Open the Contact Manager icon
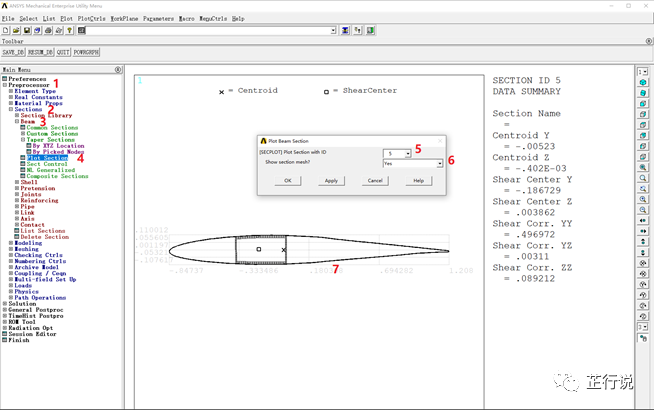 [x=370, y=30]
